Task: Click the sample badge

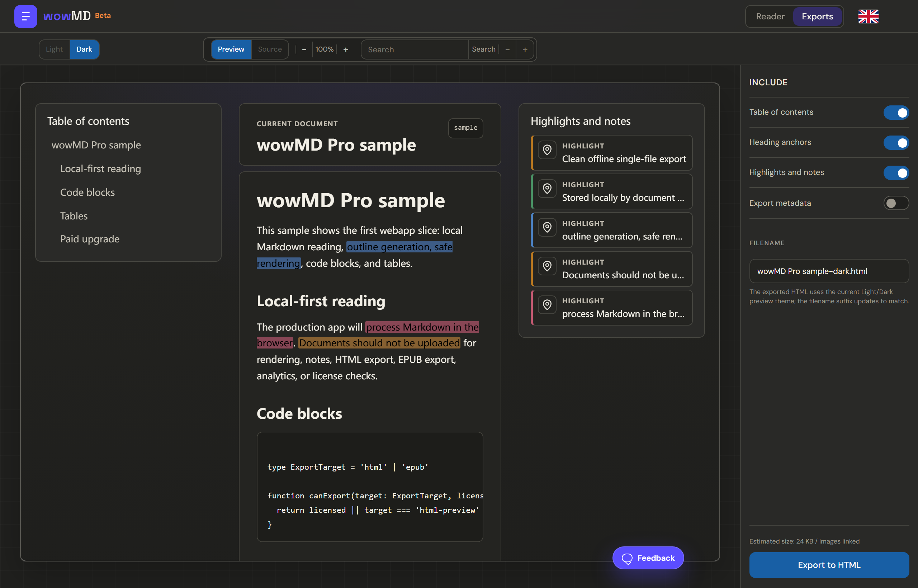Action: pyautogui.click(x=465, y=128)
